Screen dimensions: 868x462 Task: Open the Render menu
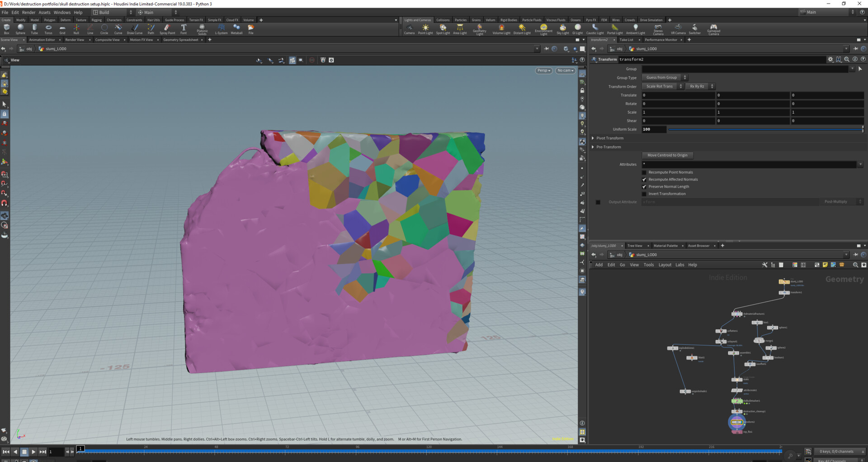click(28, 12)
